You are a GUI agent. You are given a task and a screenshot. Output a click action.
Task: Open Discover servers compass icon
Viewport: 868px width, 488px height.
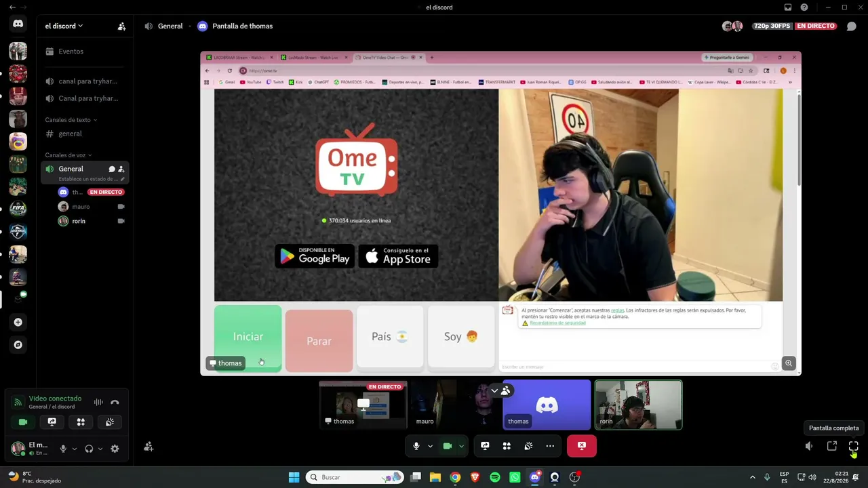click(x=18, y=344)
